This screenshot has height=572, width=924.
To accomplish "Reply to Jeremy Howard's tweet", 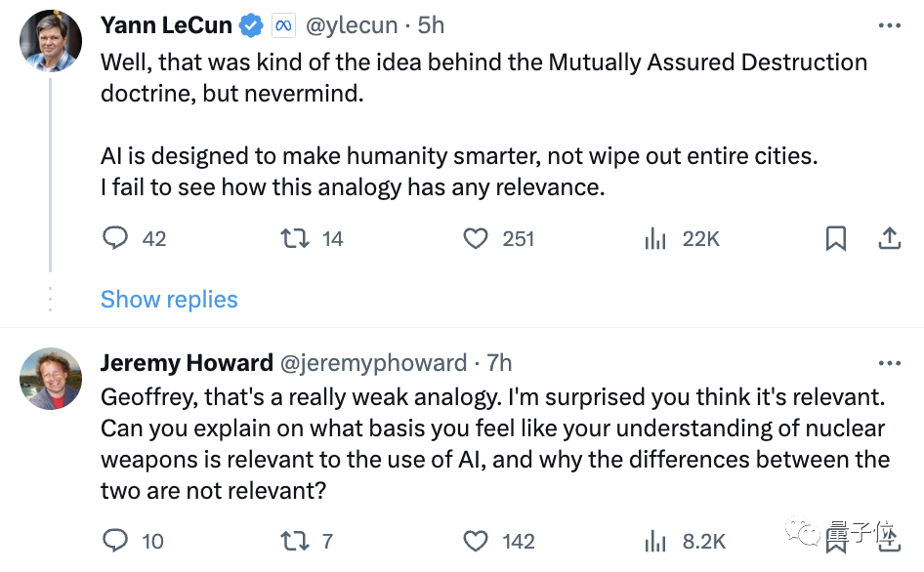I will (x=115, y=541).
